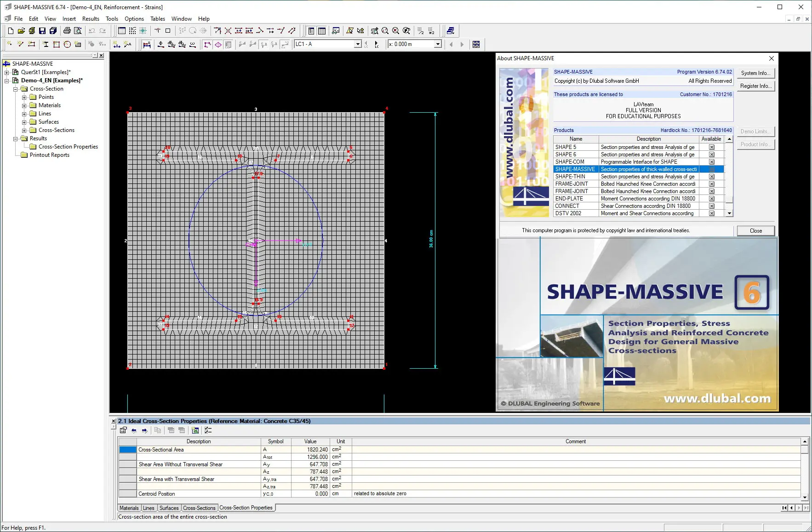Toggle Available checkbox for SHAPE 5

711,147
